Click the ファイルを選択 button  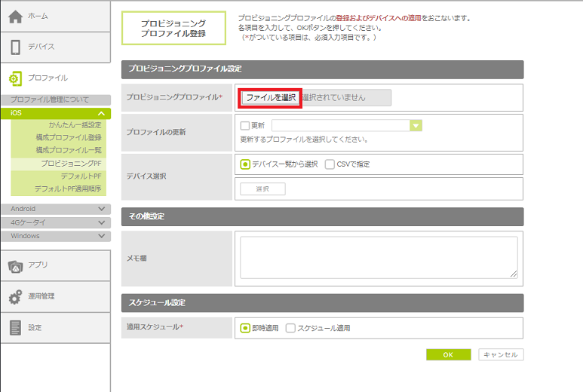point(271,98)
